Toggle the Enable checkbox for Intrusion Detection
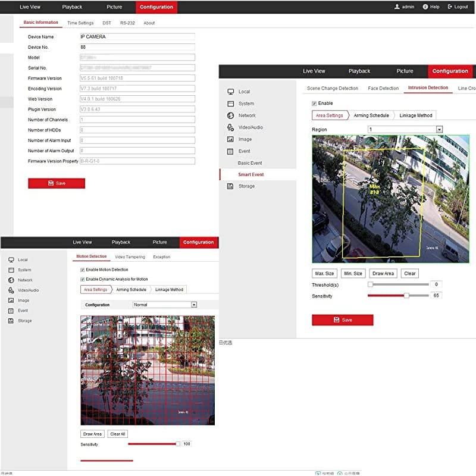Viewport: 476px width, 476px height. [314, 104]
